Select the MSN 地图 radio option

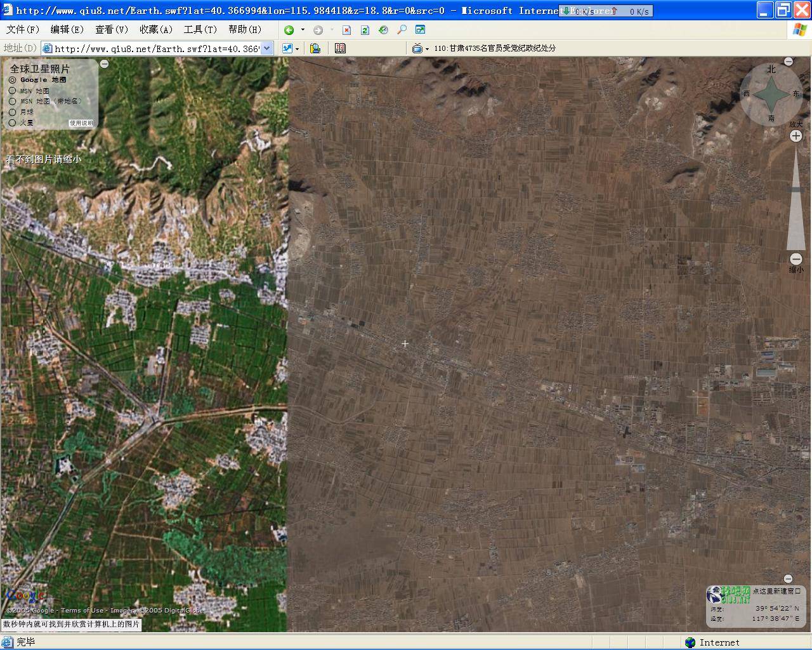point(13,91)
